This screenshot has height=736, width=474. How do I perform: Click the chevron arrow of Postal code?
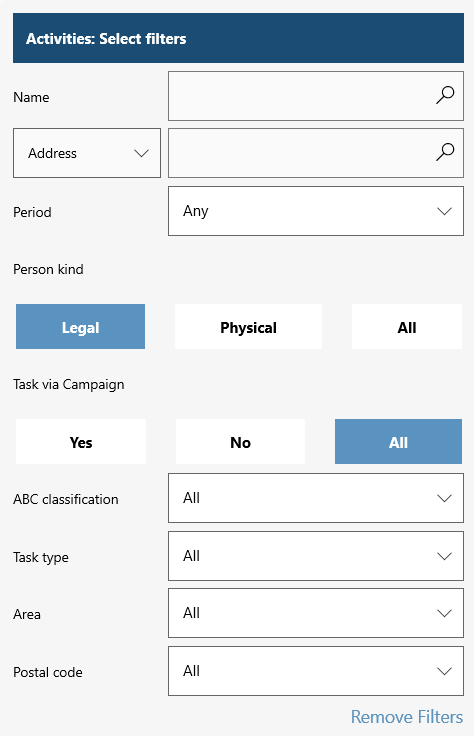click(444, 671)
